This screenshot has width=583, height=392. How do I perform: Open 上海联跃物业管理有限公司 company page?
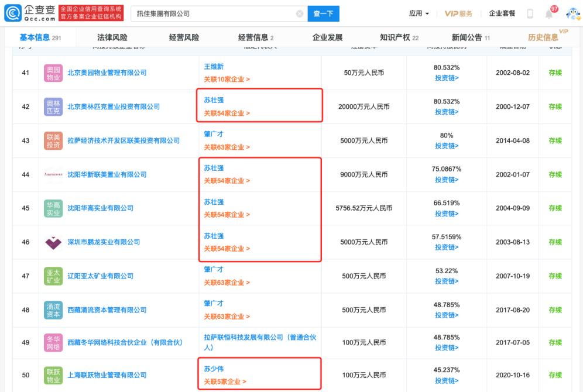point(107,375)
